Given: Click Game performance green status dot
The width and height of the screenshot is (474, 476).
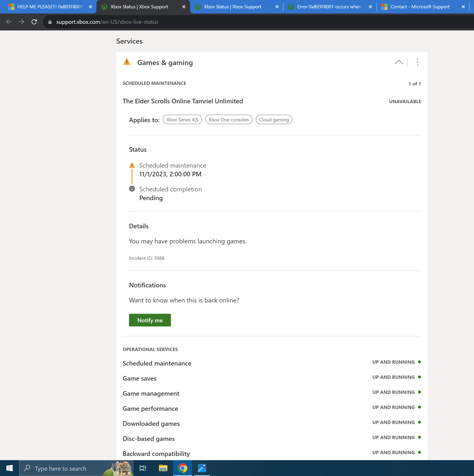Looking at the screenshot, I should click(419, 407).
